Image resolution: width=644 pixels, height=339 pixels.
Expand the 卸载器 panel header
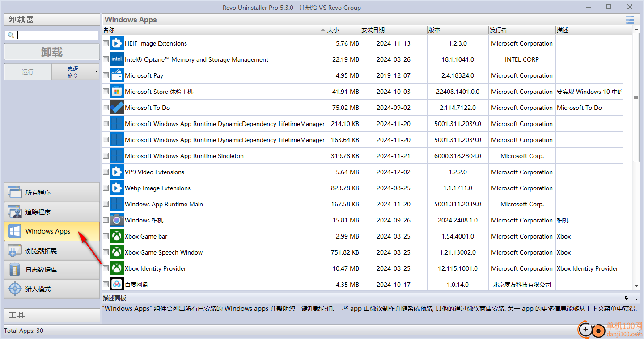(52, 20)
